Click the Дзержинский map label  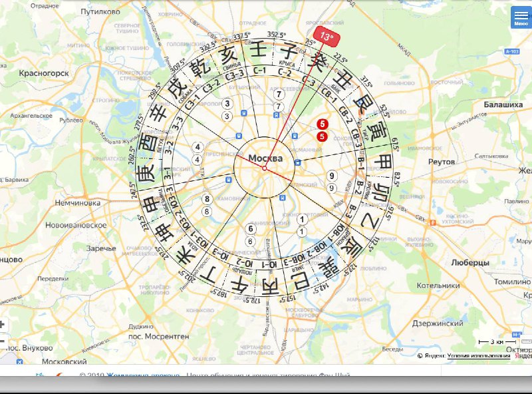coord(438,323)
